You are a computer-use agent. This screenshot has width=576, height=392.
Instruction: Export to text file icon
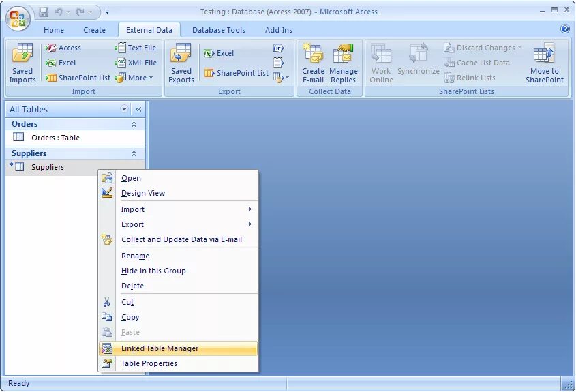tap(278, 63)
